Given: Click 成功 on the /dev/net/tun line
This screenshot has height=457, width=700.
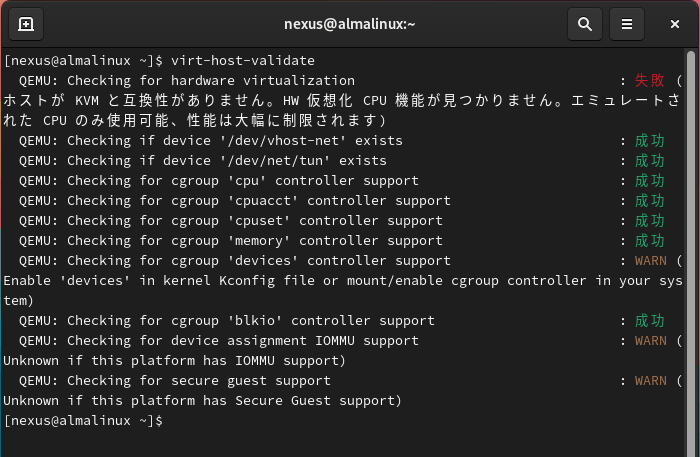Looking at the screenshot, I should click(x=649, y=161).
